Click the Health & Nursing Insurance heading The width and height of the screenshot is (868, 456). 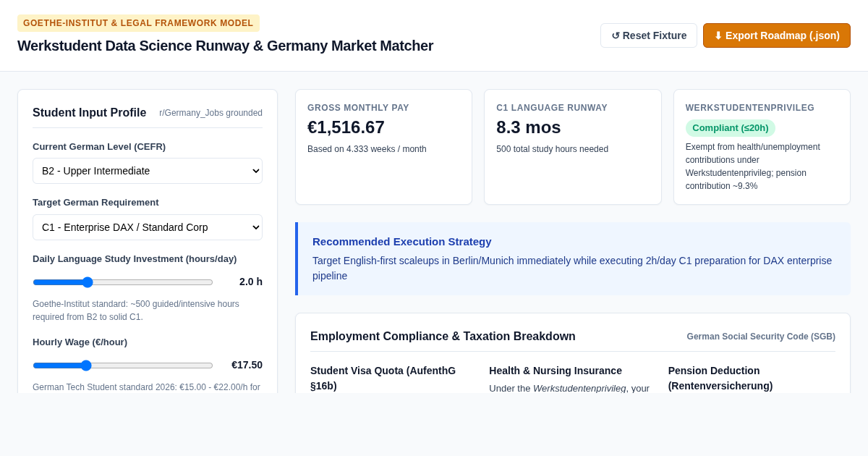click(x=556, y=371)
